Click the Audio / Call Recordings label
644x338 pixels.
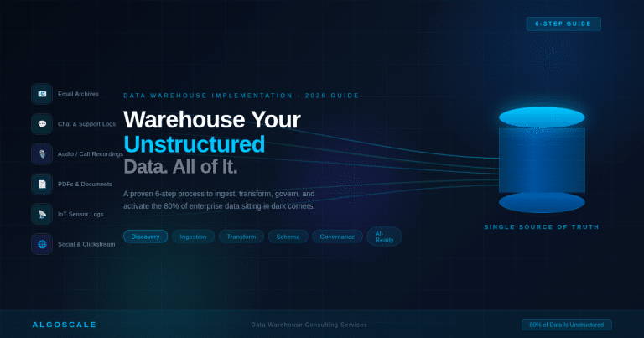point(91,154)
